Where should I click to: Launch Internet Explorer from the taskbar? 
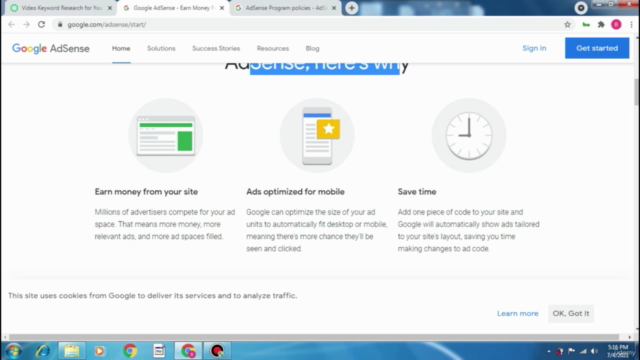click(42, 351)
